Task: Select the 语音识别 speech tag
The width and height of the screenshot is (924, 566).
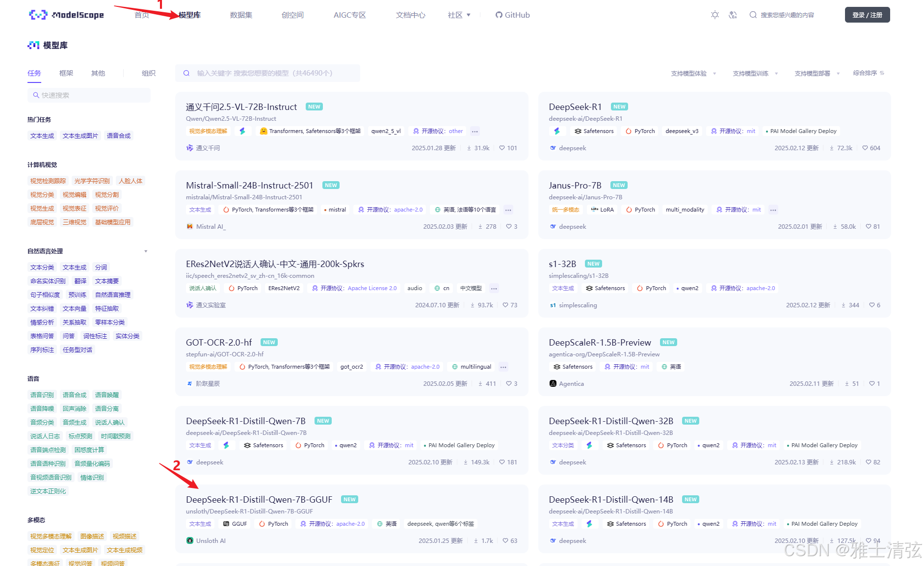Action: click(x=42, y=395)
